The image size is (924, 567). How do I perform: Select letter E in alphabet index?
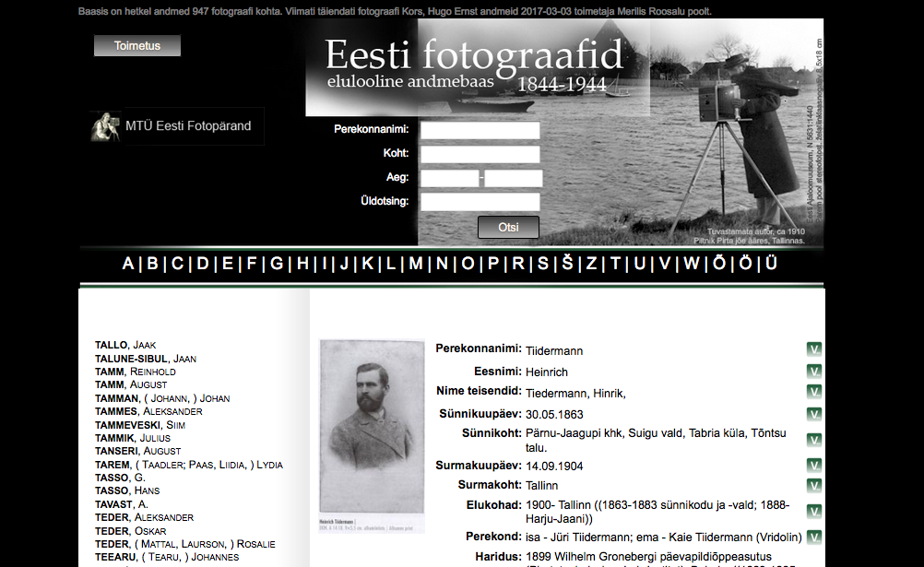tap(228, 264)
